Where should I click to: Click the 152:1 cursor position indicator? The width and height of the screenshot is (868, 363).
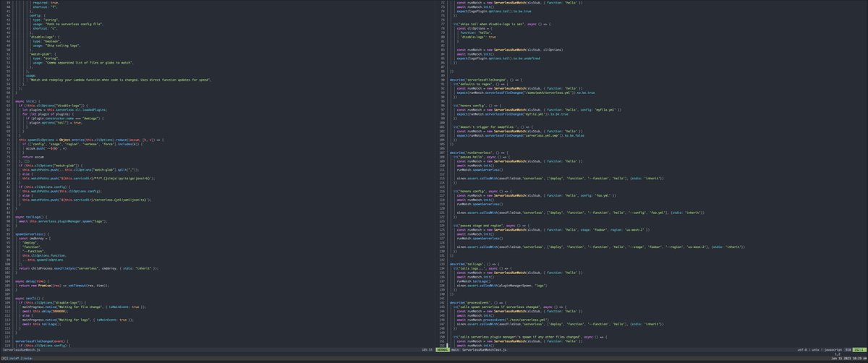pos(859,349)
